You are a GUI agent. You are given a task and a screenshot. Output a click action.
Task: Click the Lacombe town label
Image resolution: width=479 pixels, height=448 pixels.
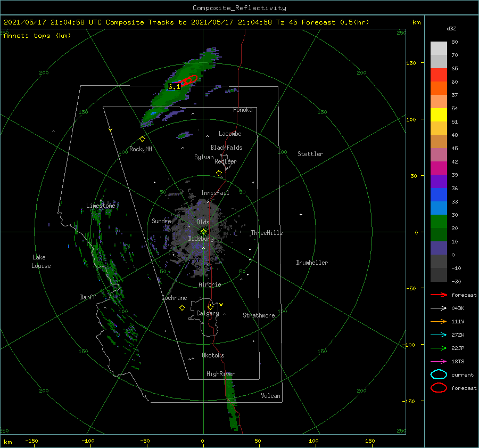(x=230, y=134)
